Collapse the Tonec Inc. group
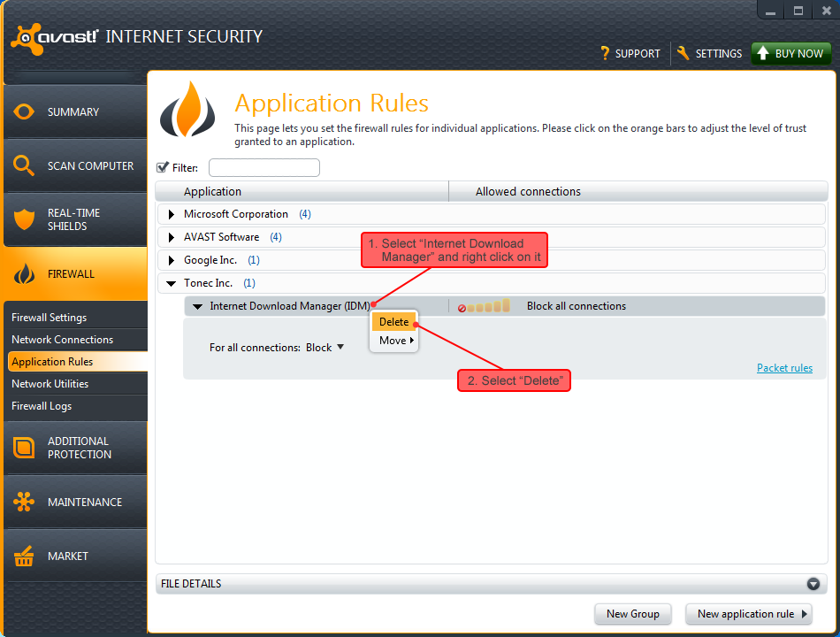840x637 pixels. click(x=170, y=282)
